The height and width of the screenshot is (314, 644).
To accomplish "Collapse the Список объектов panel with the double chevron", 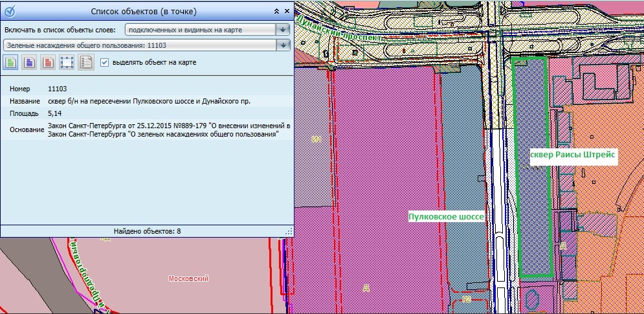I will pos(277,12).
